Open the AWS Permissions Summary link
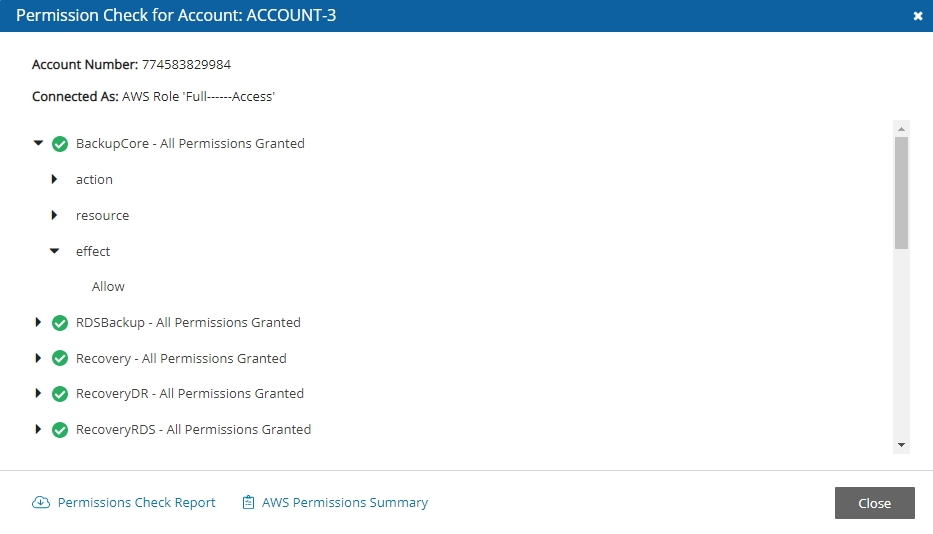Image resolution: width=933 pixels, height=534 pixels. [344, 503]
